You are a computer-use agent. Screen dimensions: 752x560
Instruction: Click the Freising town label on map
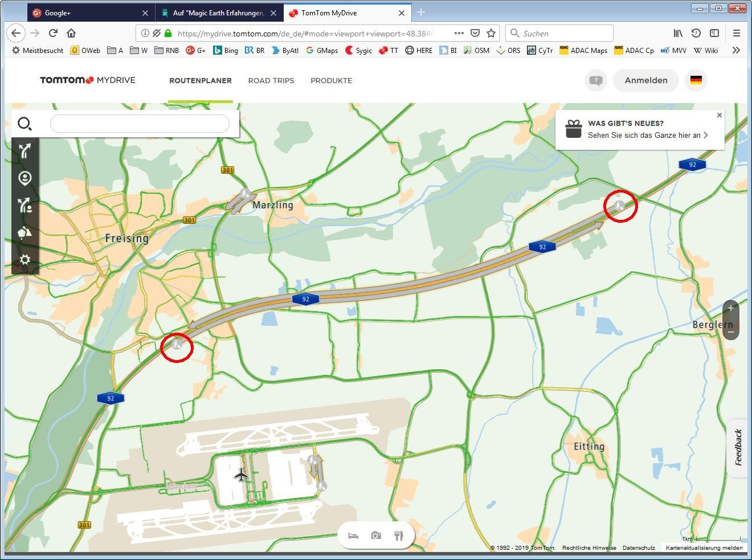pyautogui.click(x=127, y=238)
